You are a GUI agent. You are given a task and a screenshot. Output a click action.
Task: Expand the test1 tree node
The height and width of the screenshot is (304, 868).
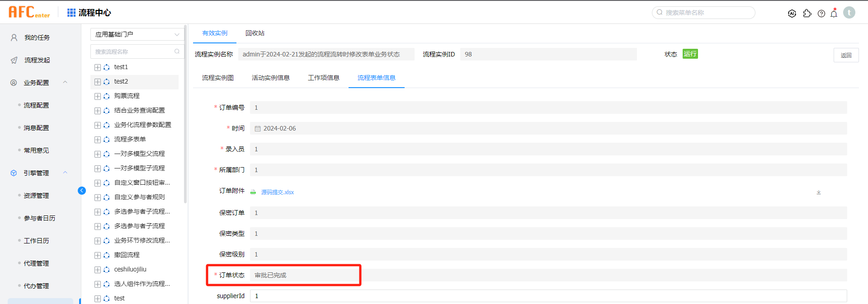click(x=98, y=67)
